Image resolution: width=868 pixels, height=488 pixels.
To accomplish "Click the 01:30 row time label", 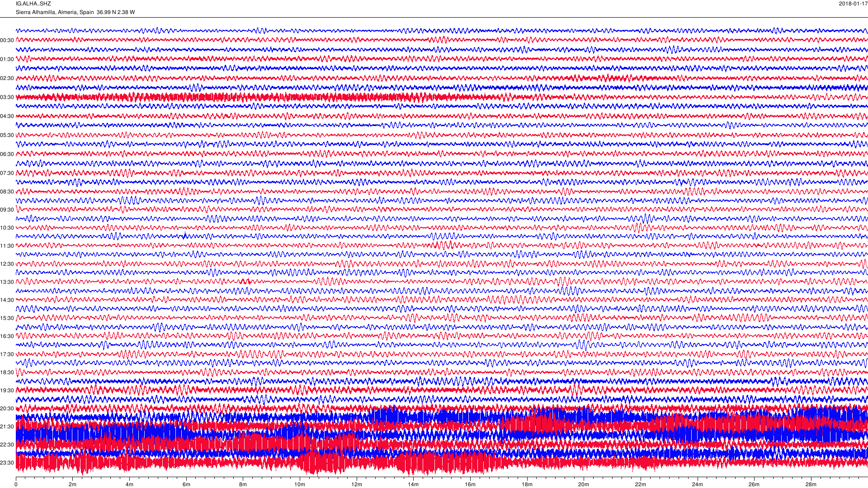I will (7, 59).
